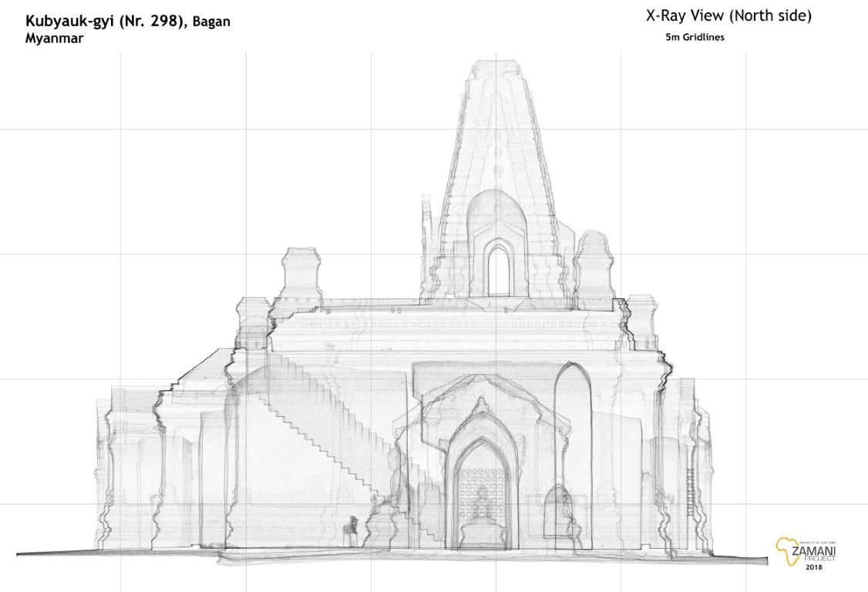The height and width of the screenshot is (592, 868).
Task: Click the small human figure beside the staircase
Action: (352, 530)
